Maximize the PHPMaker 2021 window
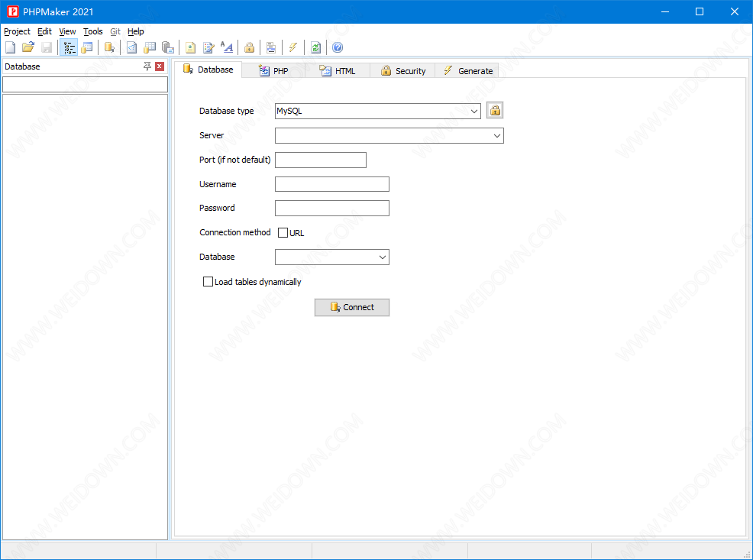 coord(700,11)
